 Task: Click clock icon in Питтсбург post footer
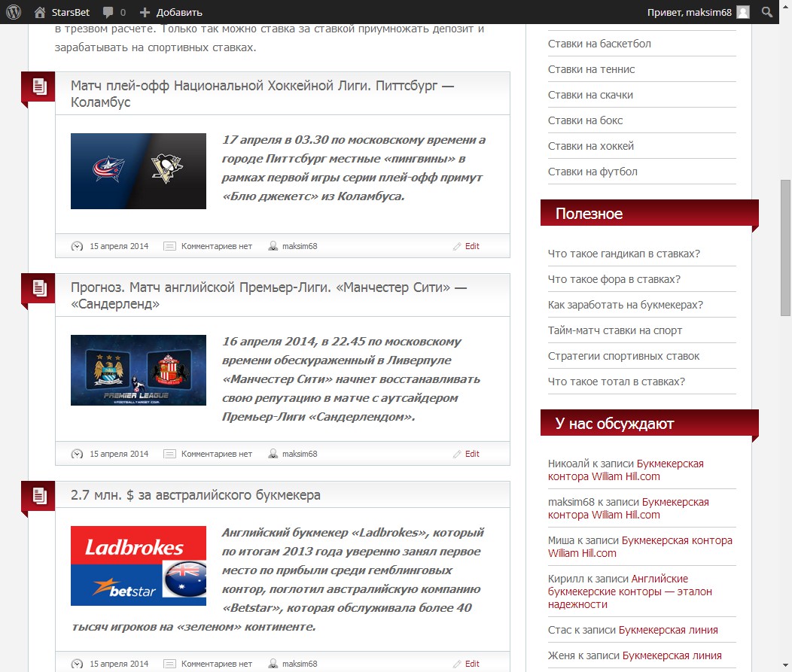tap(77, 246)
